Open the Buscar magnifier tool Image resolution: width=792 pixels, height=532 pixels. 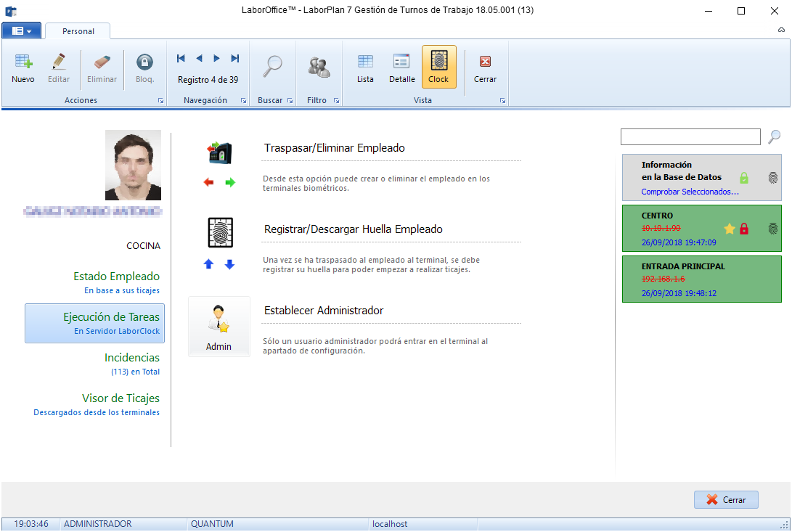coord(273,67)
